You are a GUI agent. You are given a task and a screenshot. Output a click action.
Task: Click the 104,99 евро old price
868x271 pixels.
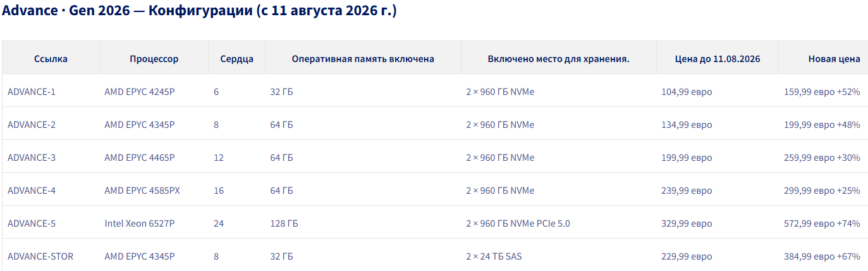[687, 92]
